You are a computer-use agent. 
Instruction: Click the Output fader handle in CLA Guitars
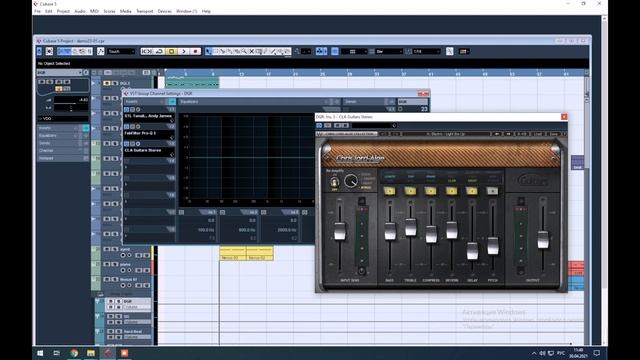[x=543, y=240]
